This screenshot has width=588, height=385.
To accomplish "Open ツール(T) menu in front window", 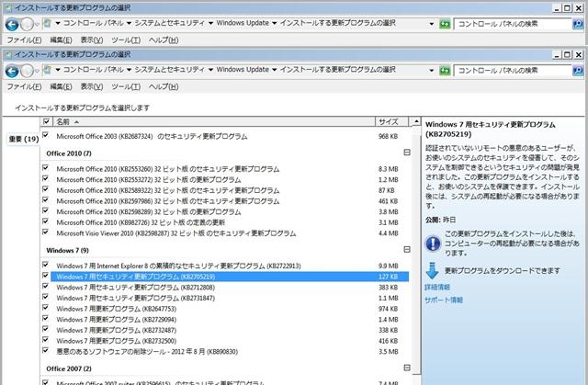I will pos(126,86).
